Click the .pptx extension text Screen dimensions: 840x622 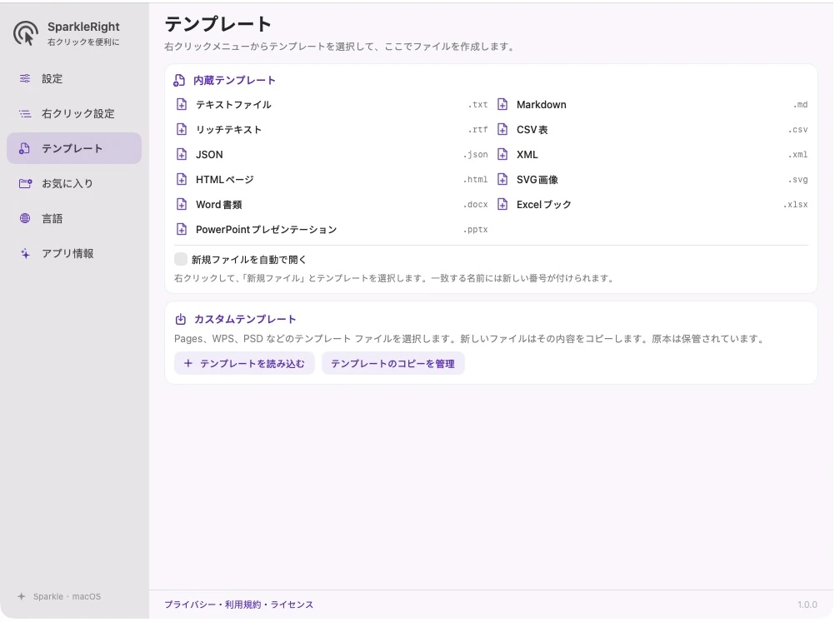point(476,230)
